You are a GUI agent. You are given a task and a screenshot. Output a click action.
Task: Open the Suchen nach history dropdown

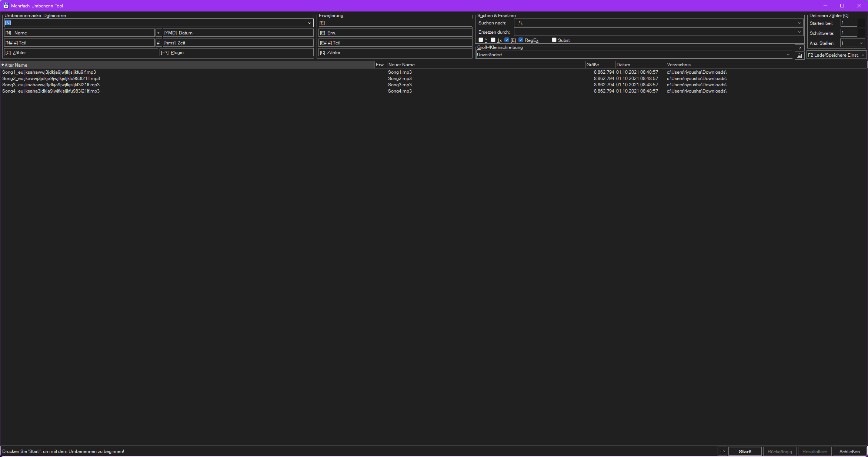(x=799, y=23)
